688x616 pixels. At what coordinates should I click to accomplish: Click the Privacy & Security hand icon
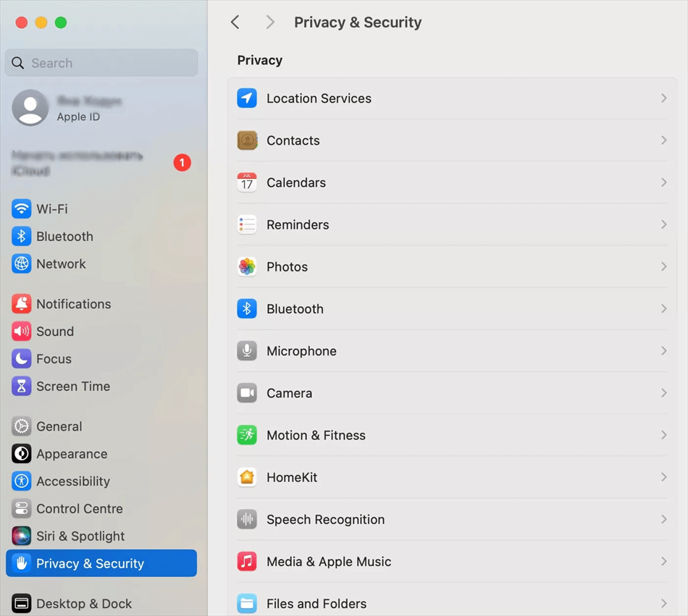[22, 563]
